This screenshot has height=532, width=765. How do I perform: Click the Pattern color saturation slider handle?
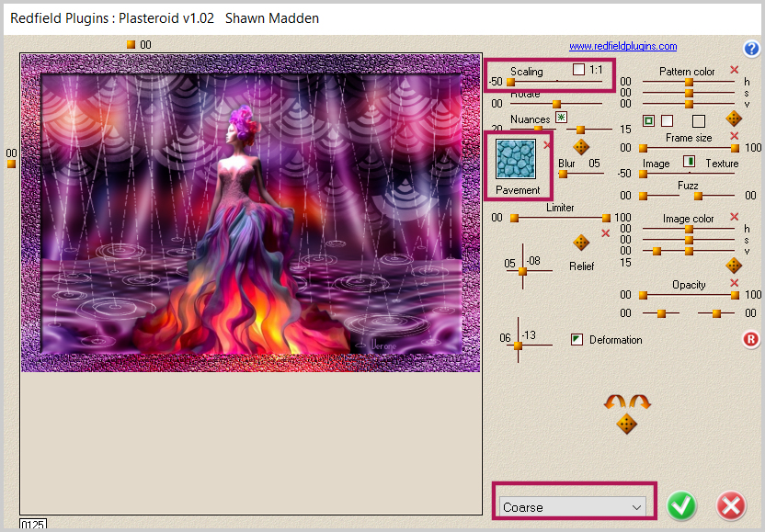click(x=689, y=93)
